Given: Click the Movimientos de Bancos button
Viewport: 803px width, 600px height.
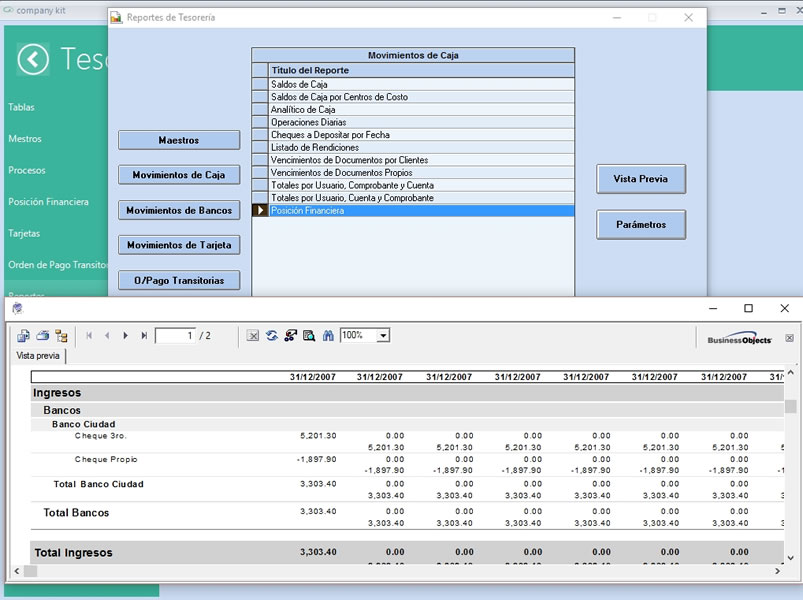Looking at the screenshot, I should (x=179, y=210).
